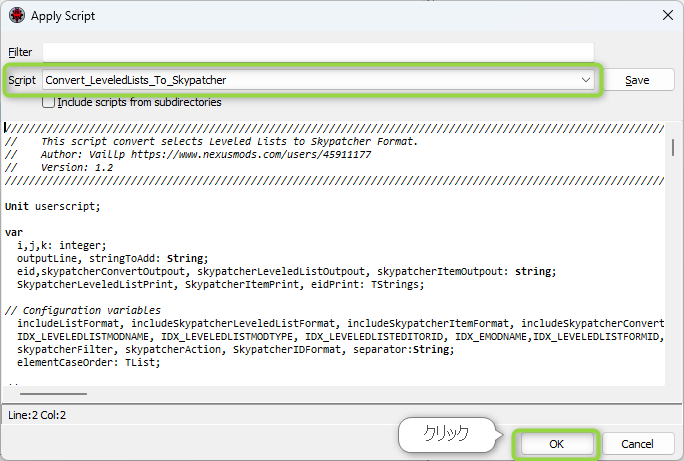Select the Convert_LeveledLists_To_Skypatcher script name field
This screenshot has height=461, width=684.
(300, 80)
